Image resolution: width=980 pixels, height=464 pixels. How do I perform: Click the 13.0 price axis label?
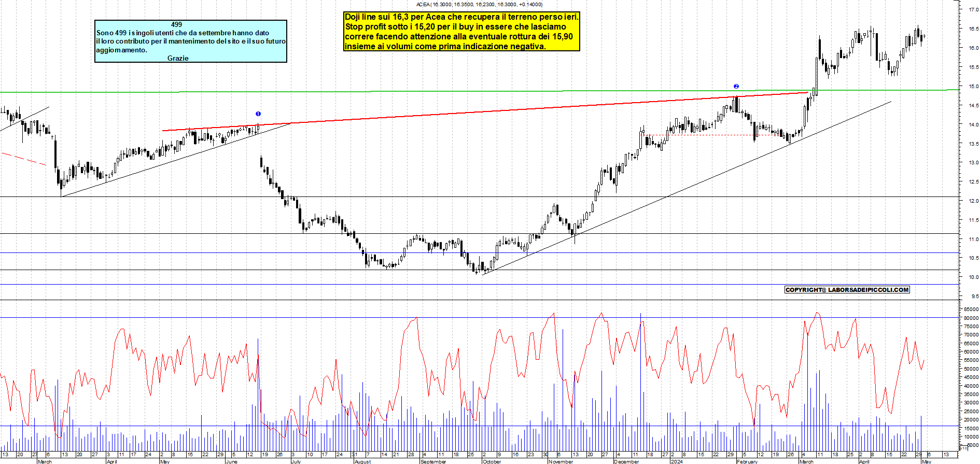click(x=974, y=162)
